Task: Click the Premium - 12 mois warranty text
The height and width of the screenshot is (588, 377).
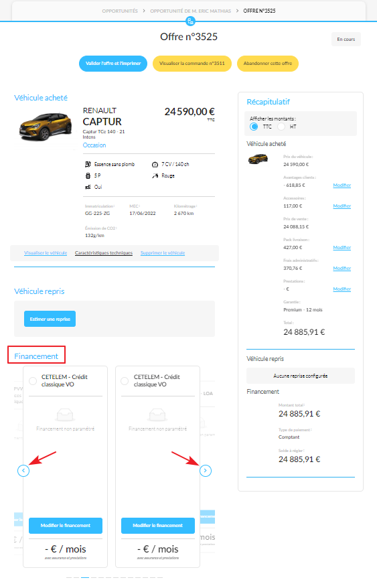Action: pos(303,310)
